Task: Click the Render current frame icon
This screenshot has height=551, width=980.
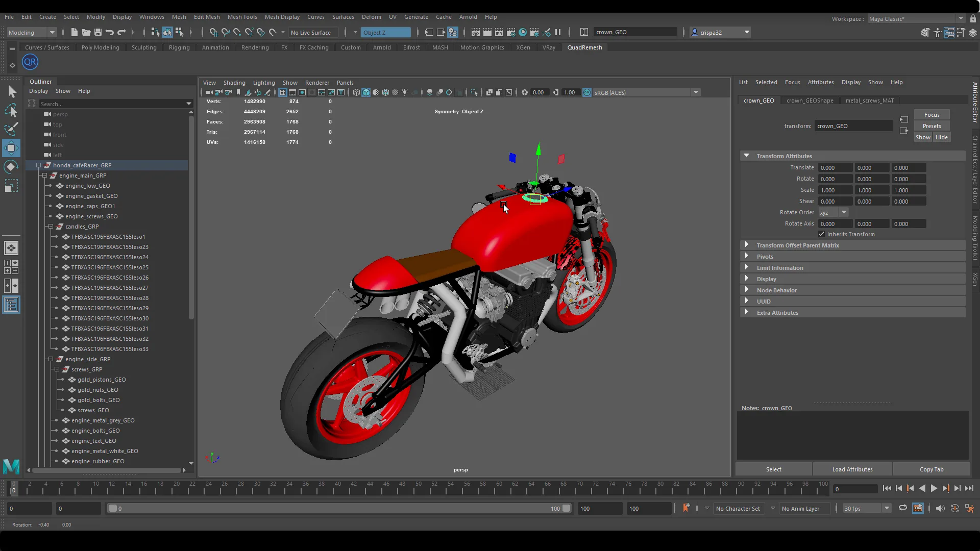Action: [487, 32]
